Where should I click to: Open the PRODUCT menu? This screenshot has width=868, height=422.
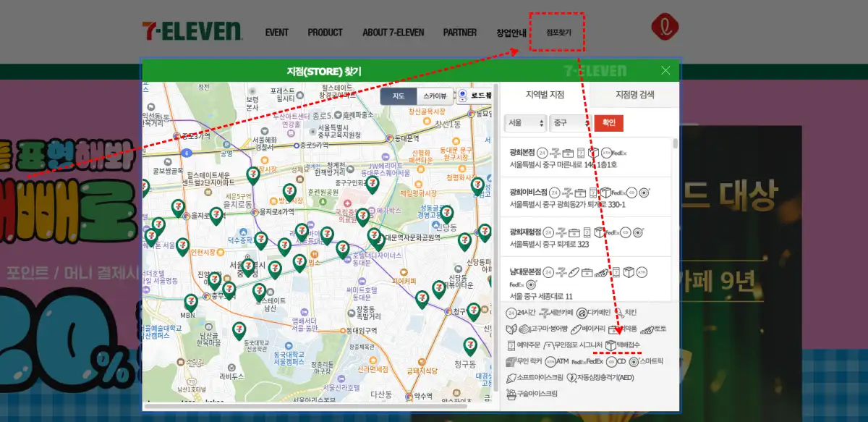(325, 33)
